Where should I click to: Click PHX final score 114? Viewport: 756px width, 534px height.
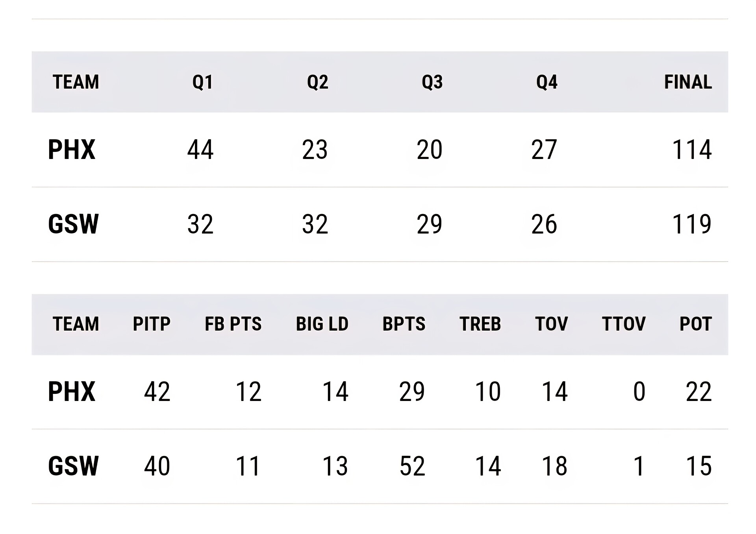[x=691, y=150]
